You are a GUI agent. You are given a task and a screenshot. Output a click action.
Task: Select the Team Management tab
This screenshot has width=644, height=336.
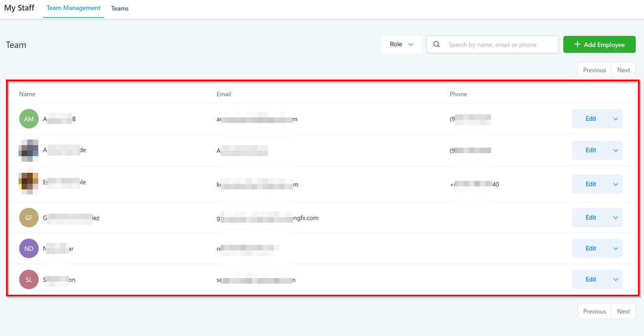tap(73, 8)
